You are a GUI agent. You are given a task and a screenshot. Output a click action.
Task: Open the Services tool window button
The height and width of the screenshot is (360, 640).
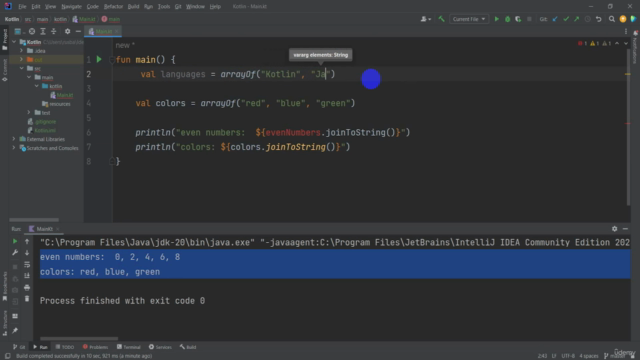[160, 347]
